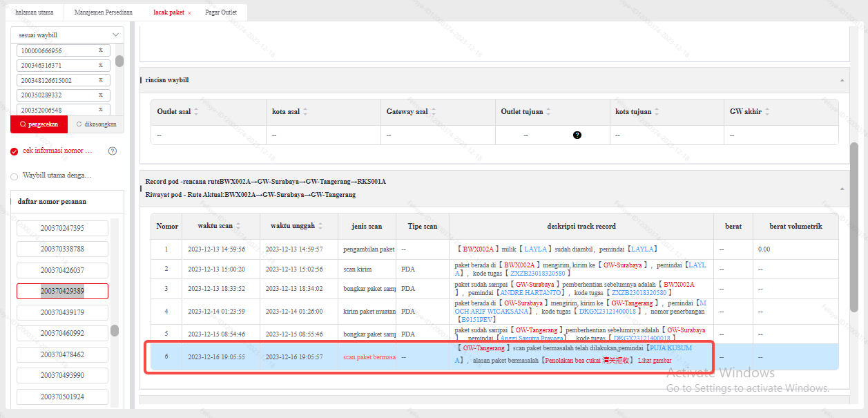Collapse the Record pod route section
Viewport: 868px width, 418px height.
point(842,188)
